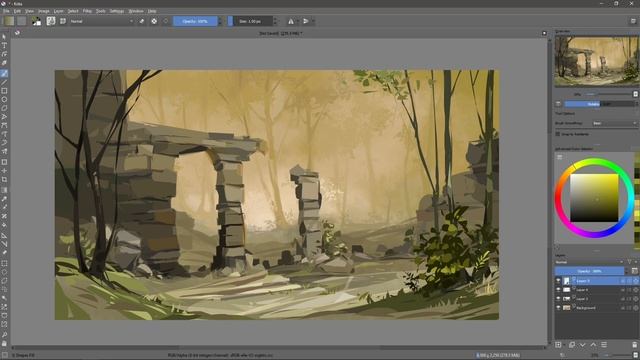640x360 pixels.
Task: Select the Crop tool
Action: tap(4, 180)
